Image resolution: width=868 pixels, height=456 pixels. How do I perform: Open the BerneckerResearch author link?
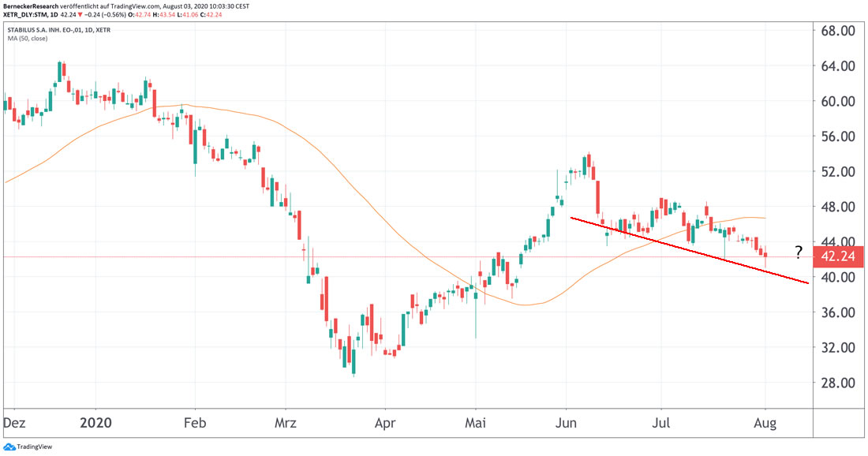pyautogui.click(x=33, y=5)
